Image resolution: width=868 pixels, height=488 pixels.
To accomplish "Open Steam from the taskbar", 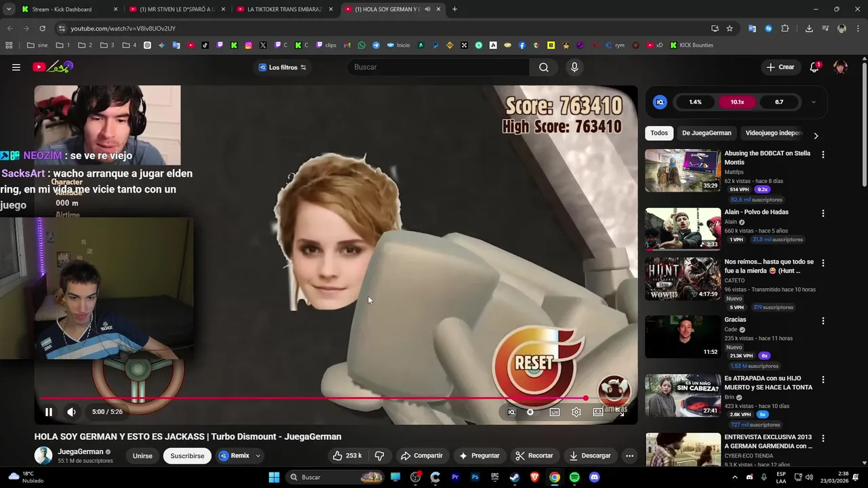I will [515, 477].
